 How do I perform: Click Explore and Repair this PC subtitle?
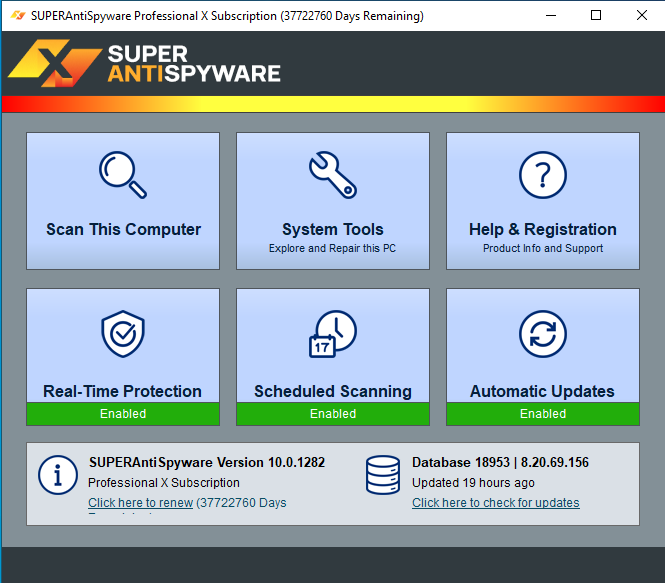click(332, 248)
